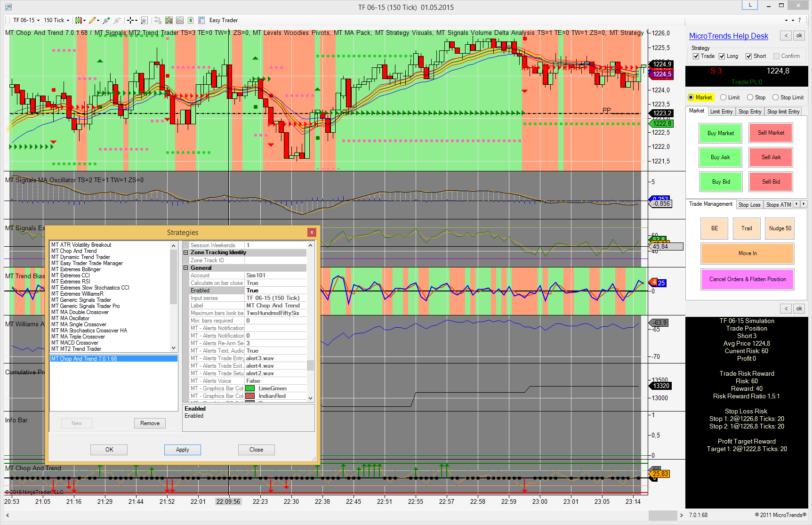Open the chart Properties icon
The image size is (812, 525).
pos(201,20)
